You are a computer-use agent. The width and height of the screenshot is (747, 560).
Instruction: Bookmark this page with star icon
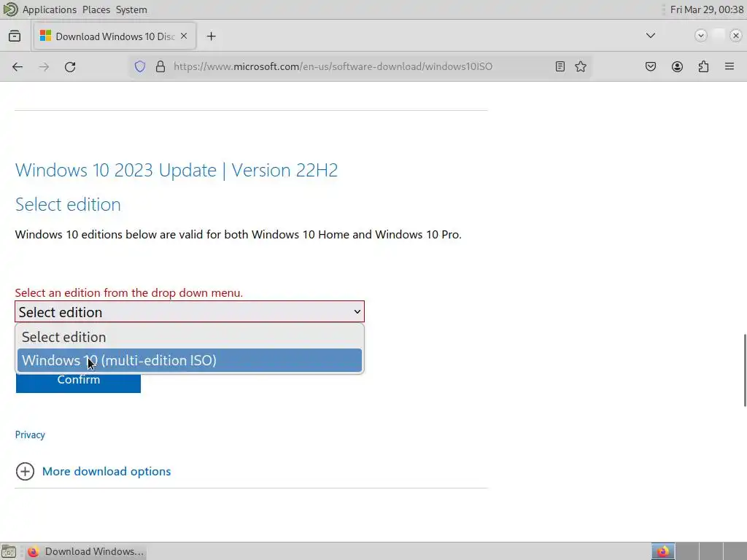point(581,66)
